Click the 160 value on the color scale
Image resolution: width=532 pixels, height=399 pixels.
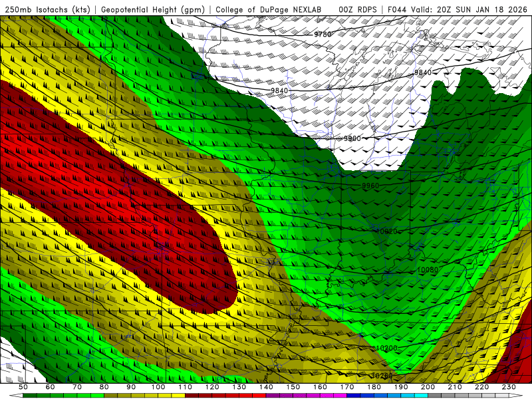(320, 387)
